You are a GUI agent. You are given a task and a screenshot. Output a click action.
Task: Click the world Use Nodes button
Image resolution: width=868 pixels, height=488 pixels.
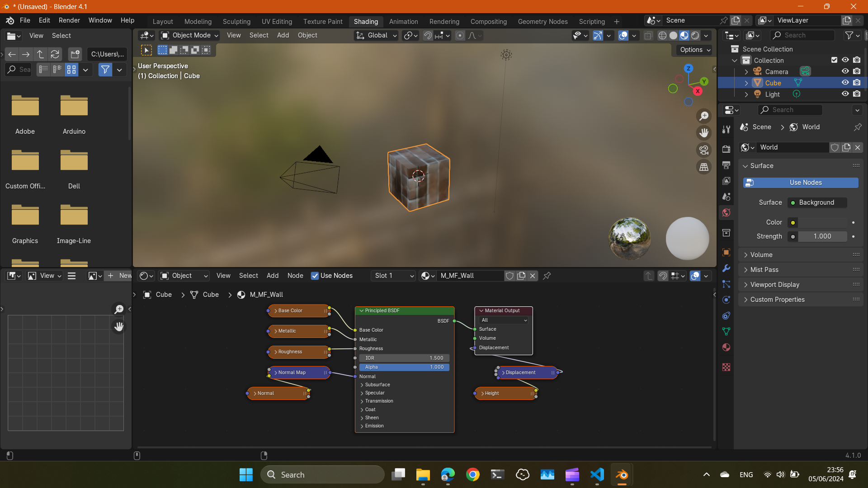point(801,183)
